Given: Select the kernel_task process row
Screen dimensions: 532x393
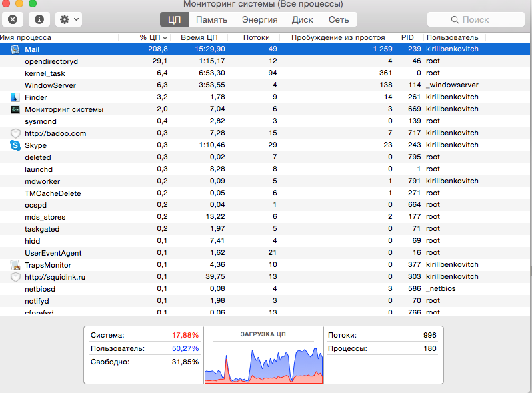Looking at the screenshot, I should click(x=265, y=73).
